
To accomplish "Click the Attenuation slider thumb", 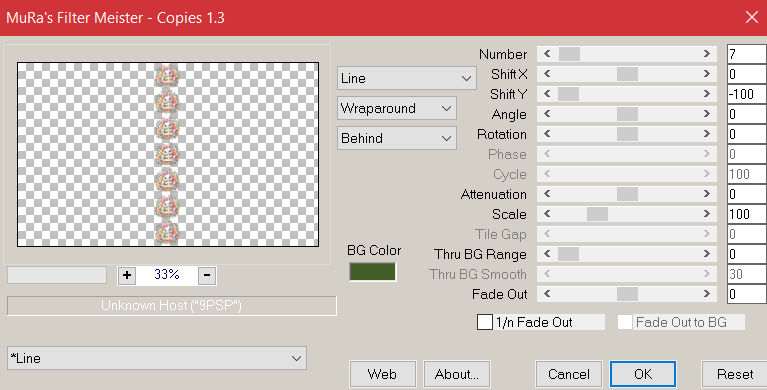I will tap(627, 194).
